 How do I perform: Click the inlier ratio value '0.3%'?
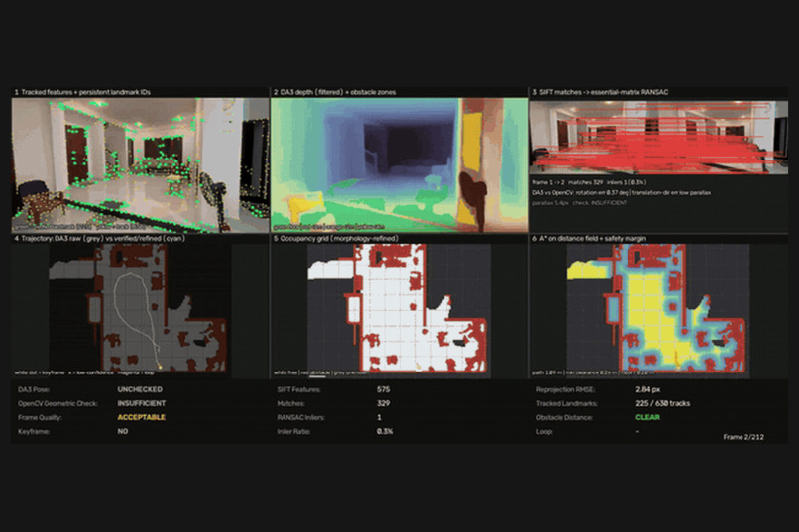[x=385, y=431]
